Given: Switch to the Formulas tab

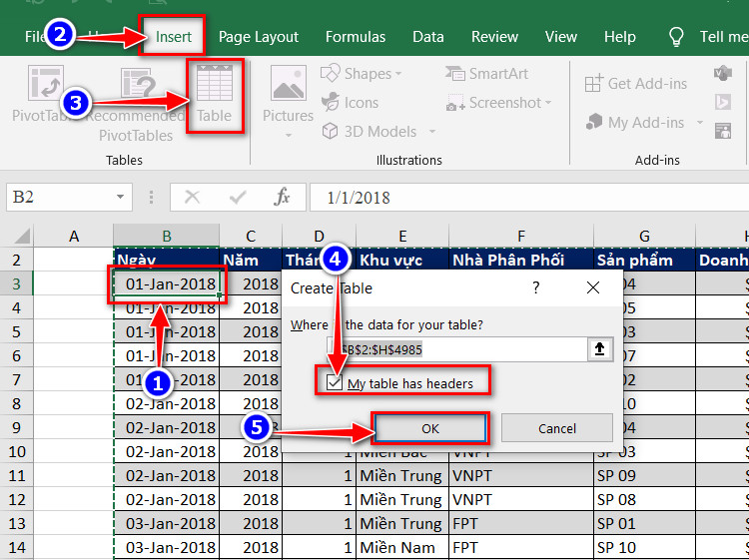Looking at the screenshot, I should 356,37.
